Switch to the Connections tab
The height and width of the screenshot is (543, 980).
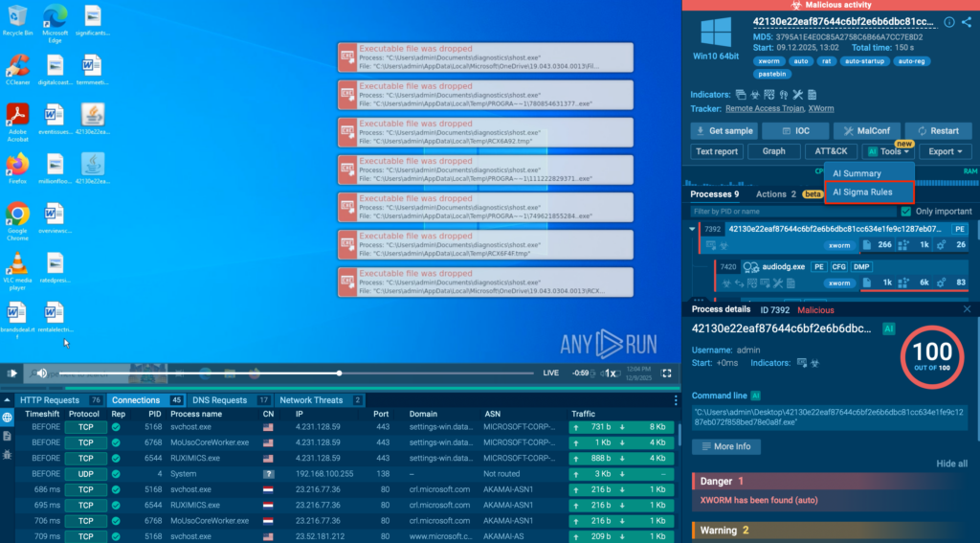pyautogui.click(x=146, y=400)
